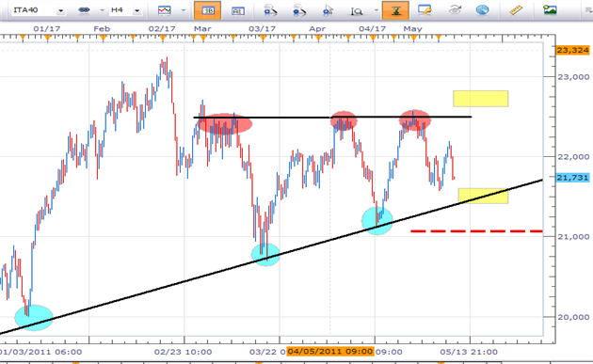Click the magnifying glass zoom-area icon
The height and width of the screenshot is (364, 593).
pyautogui.click(x=356, y=11)
